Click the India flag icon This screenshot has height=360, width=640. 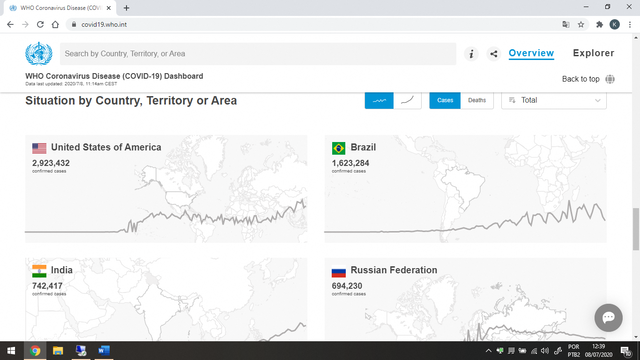(39, 271)
